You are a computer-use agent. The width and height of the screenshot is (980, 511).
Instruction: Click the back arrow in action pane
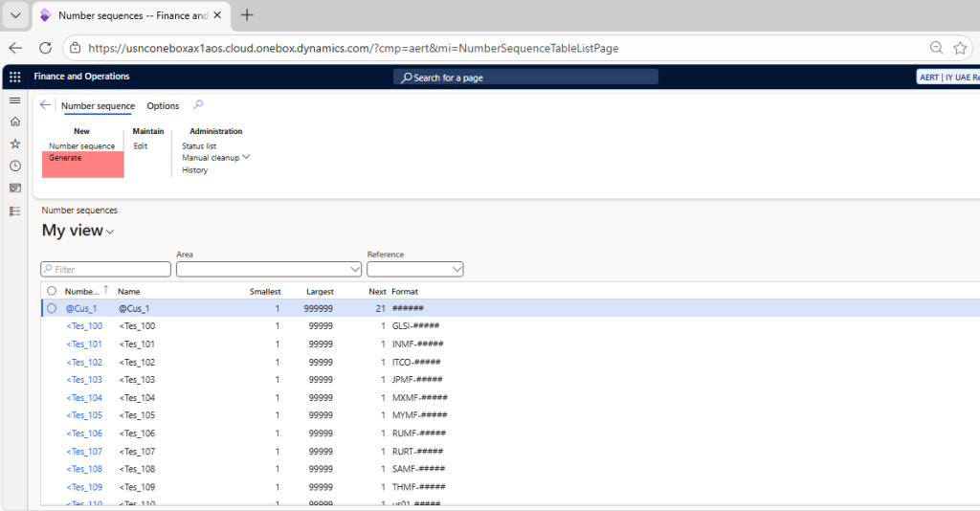click(46, 105)
